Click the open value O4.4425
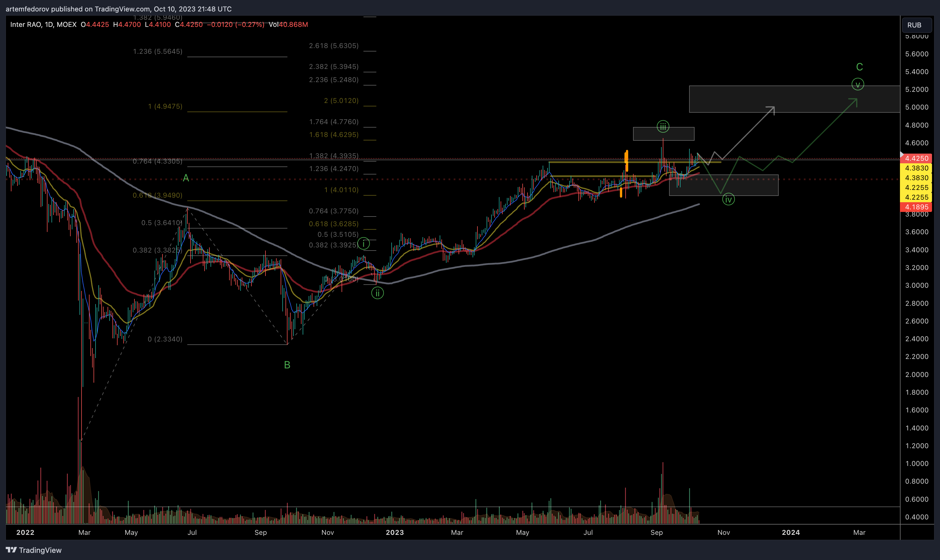The width and height of the screenshot is (940, 560). pyautogui.click(x=95, y=25)
